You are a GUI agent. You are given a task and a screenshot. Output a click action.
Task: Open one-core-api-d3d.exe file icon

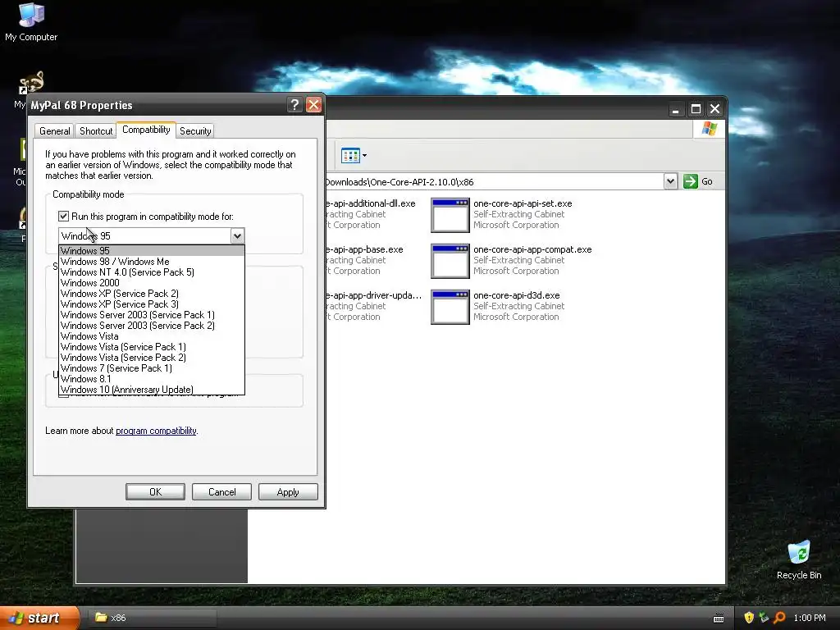pyautogui.click(x=450, y=307)
